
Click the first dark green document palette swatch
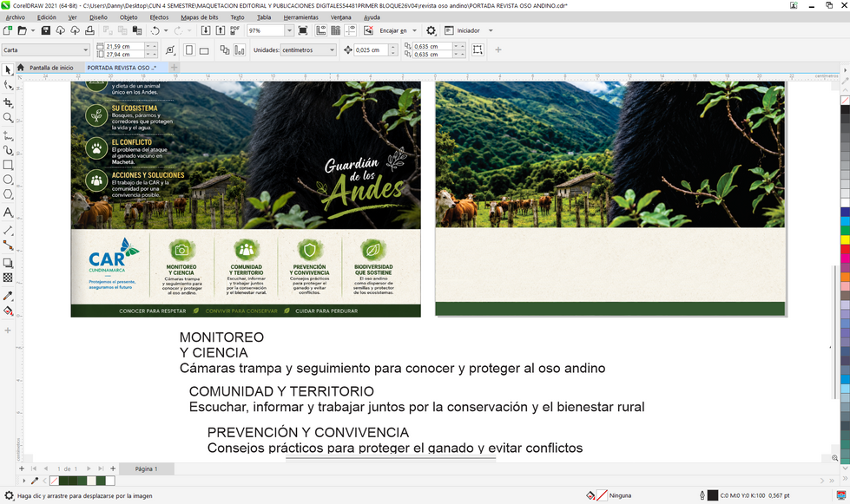(63, 481)
